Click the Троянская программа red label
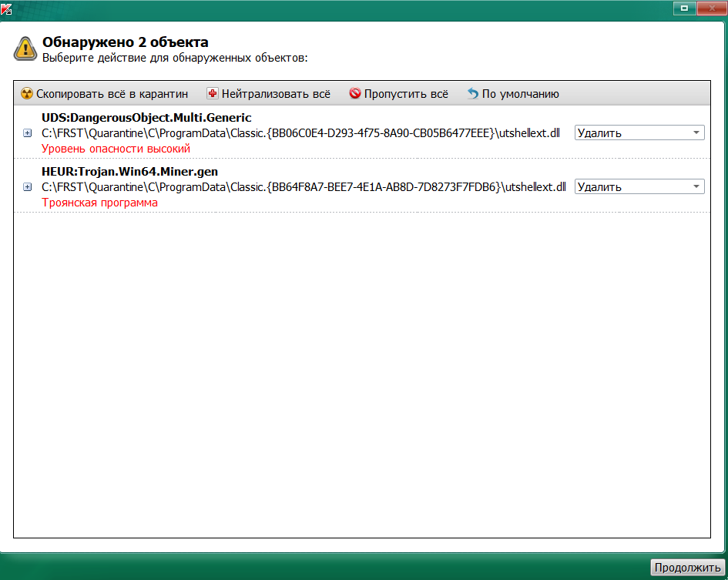 pos(99,203)
